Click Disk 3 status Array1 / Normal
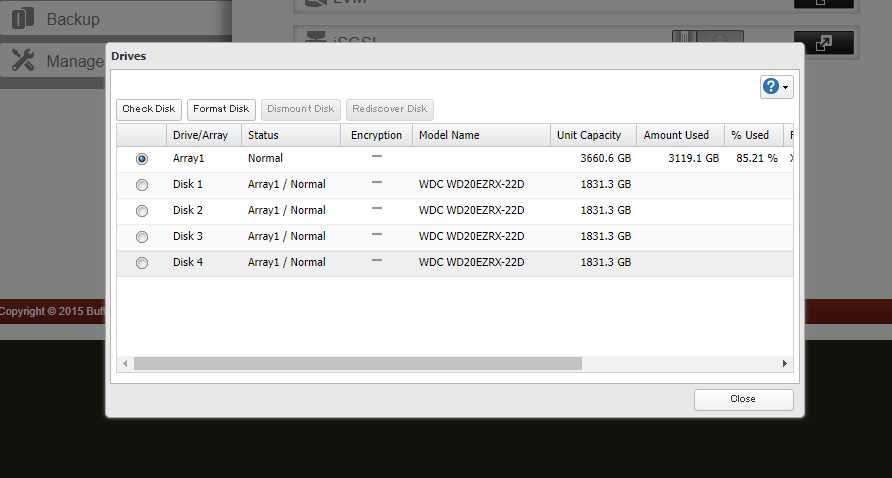Viewport: 892px width, 478px height. 287,236
